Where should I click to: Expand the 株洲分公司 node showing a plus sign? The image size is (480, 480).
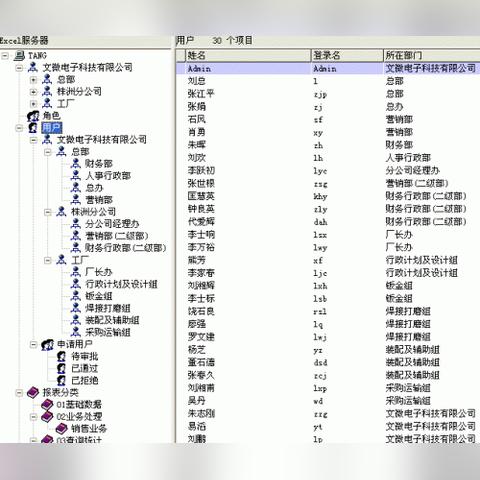click(x=33, y=92)
